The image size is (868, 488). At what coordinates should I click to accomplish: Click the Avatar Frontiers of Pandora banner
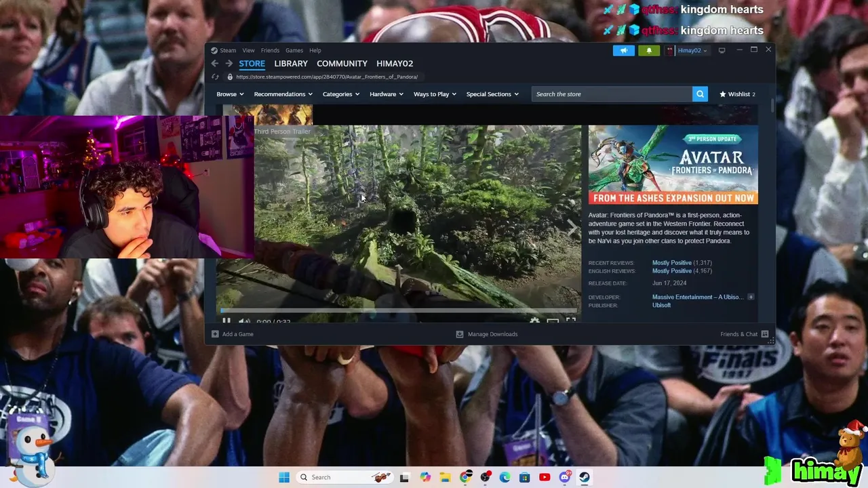(x=673, y=165)
